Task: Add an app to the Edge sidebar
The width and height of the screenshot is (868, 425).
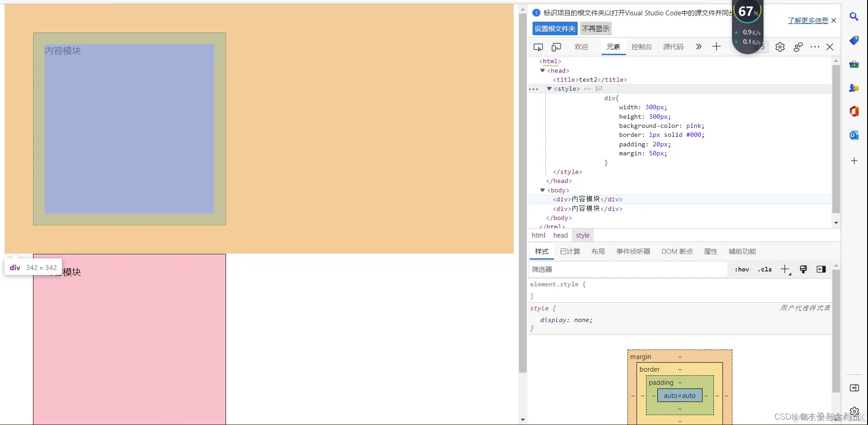Action: pyautogui.click(x=854, y=161)
